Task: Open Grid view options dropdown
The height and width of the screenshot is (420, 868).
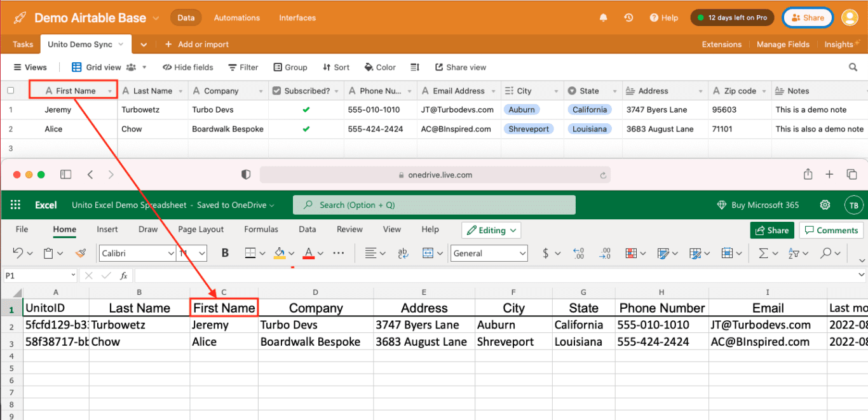Action: click(144, 67)
